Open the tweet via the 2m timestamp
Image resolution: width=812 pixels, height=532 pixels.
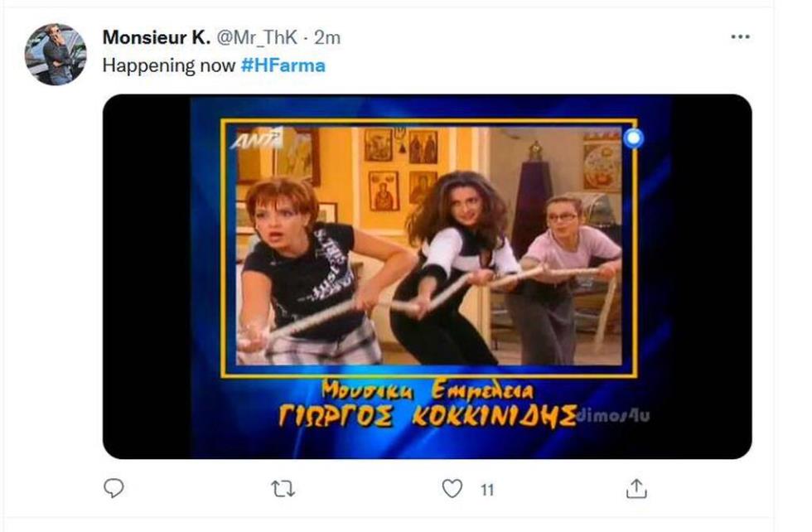pos(327,37)
